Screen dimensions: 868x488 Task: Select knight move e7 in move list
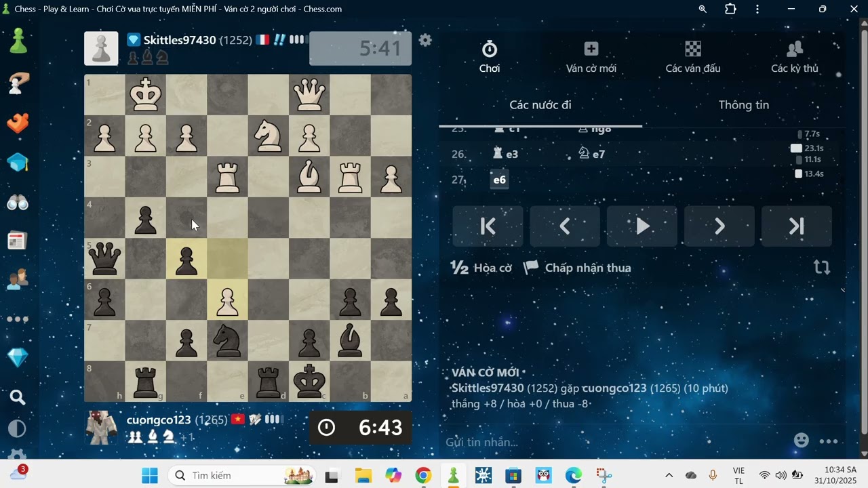[x=591, y=154]
